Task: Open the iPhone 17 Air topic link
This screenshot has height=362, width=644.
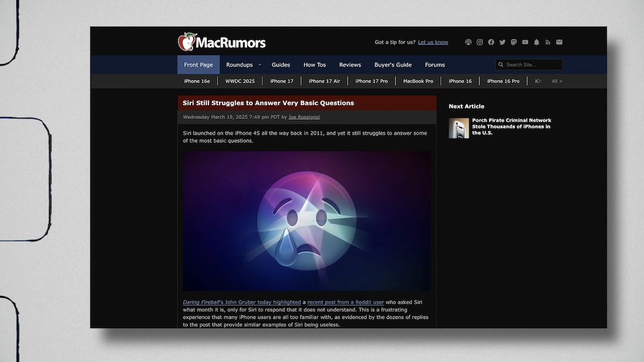Action: point(325,81)
